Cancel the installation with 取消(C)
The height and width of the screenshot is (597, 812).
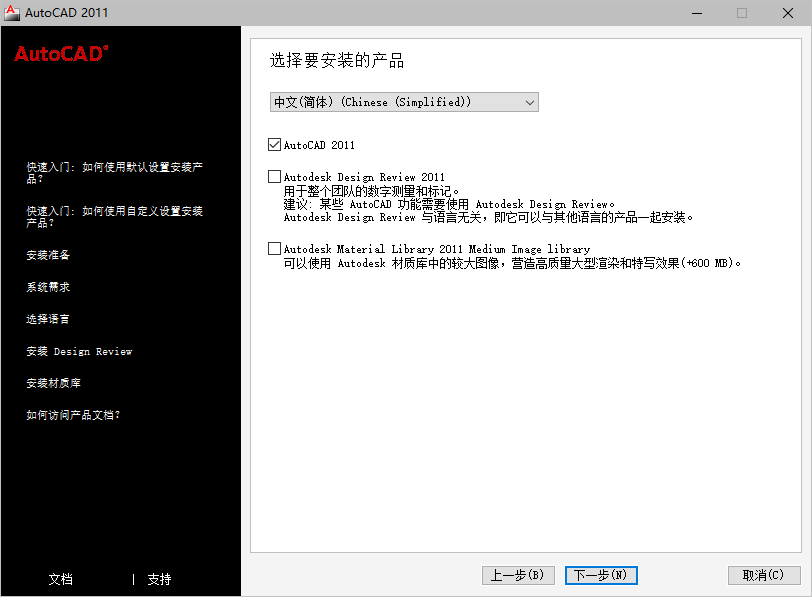764,575
